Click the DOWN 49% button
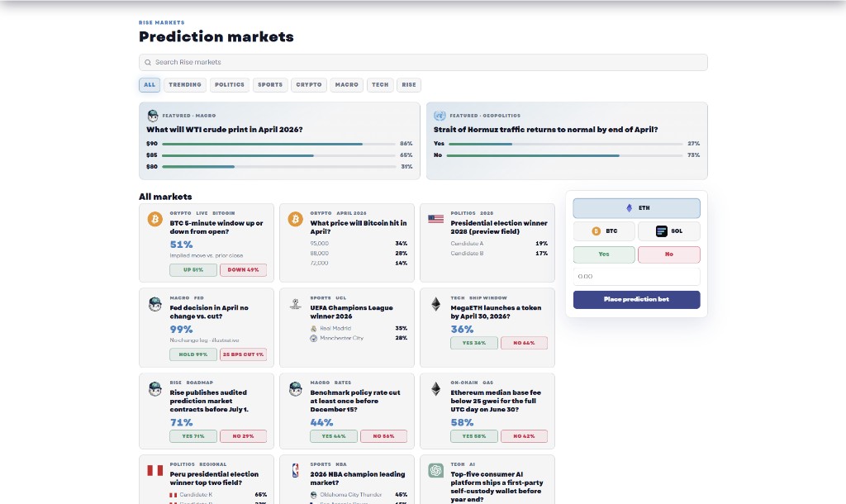 pyautogui.click(x=243, y=270)
